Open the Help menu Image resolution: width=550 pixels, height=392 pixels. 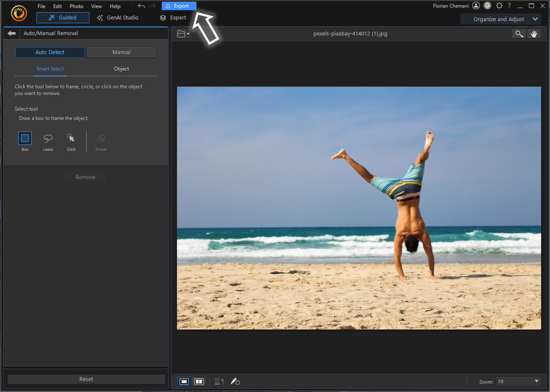115,6
